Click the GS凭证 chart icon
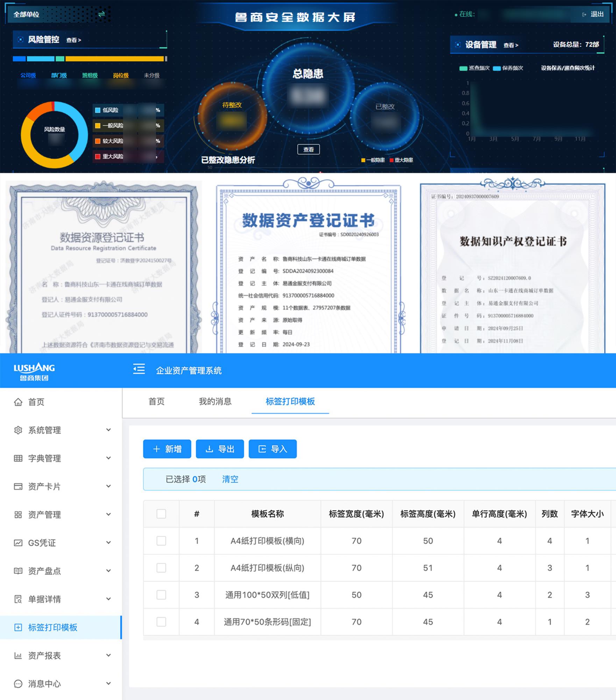Screen dimensions: 616x700 (x=18, y=543)
